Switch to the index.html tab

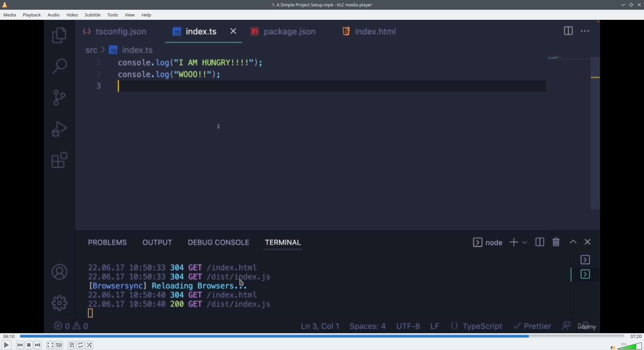pyautogui.click(x=369, y=32)
